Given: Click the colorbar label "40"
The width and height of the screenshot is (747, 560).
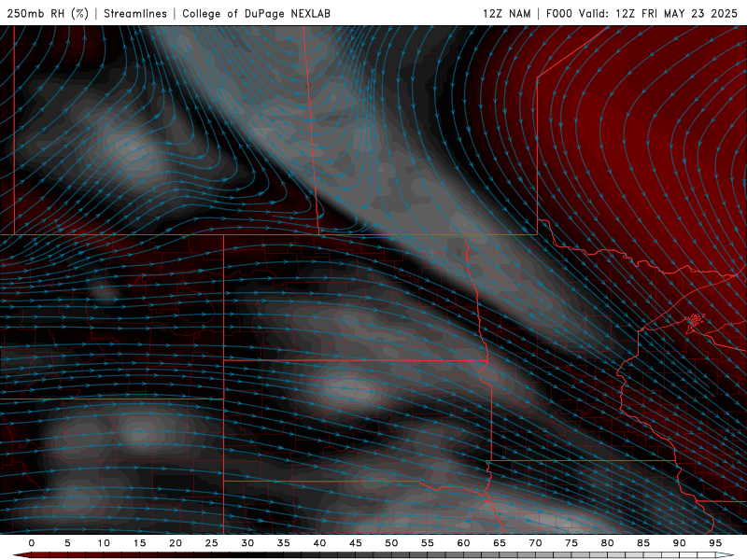Looking at the screenshot, I should click(319, 543).
